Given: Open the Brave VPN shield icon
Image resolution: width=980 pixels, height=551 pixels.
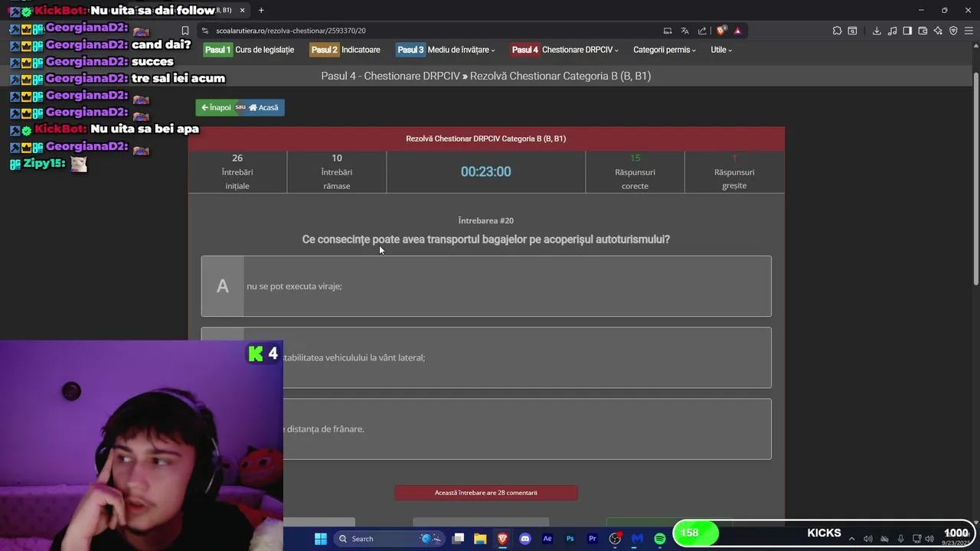Looking at the screenshot, I should pyautogui.click(x=953, y=31).
